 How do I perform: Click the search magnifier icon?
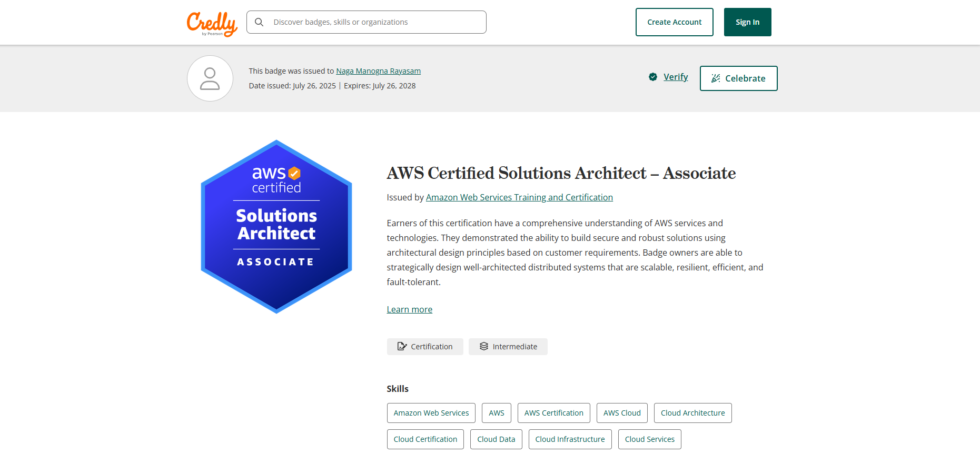point(259,22)
